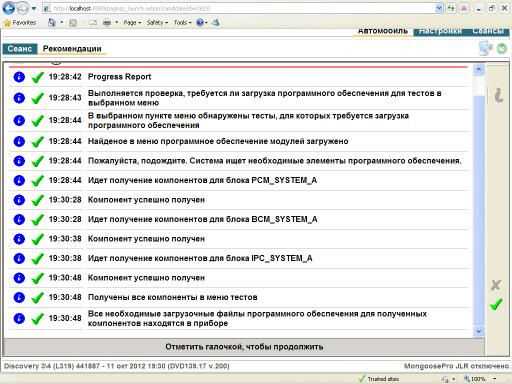512x384 pixels.
Task: Click green checkmark on Progress Report row
Action: (37, 77)
